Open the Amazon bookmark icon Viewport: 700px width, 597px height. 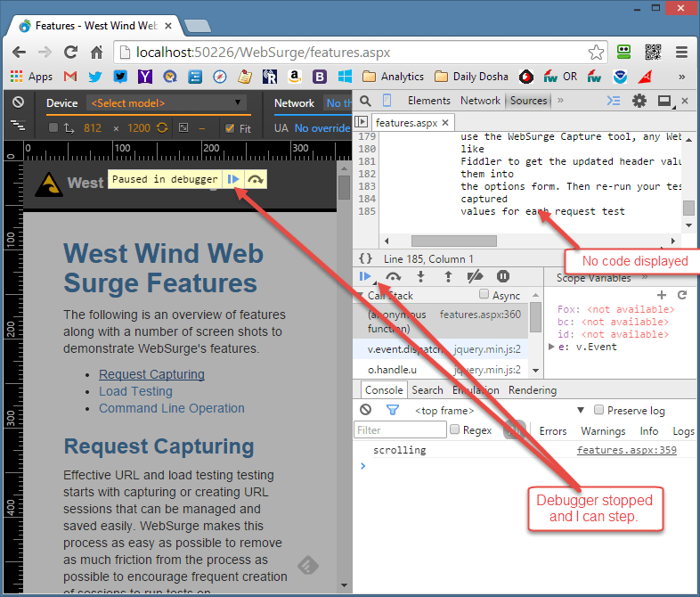pyautogui.click(x=294, y=77)
